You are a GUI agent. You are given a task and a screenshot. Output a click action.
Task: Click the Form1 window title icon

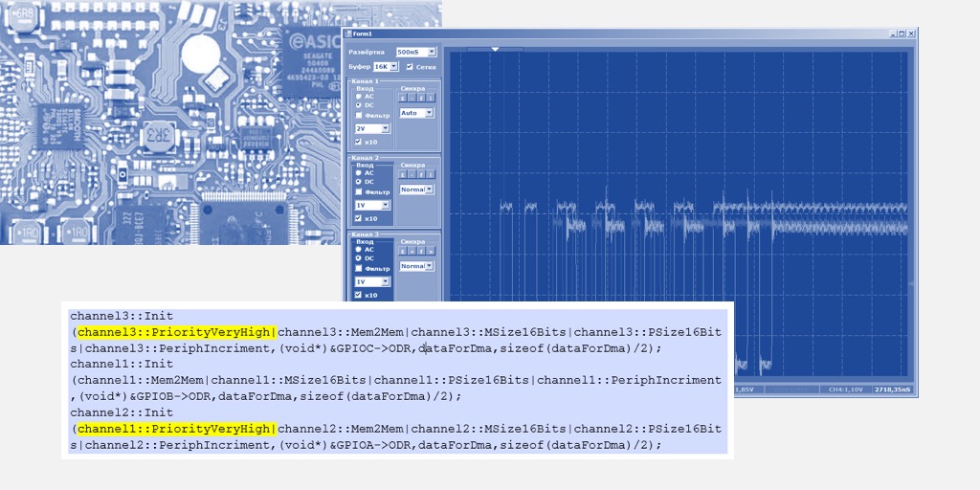[x=348, y=33]
